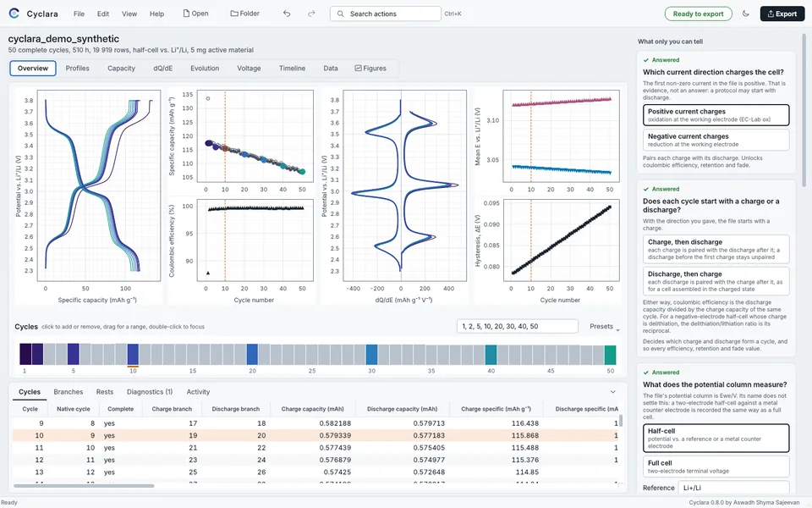Image resolution: width=812 pixels, height=508 pixels.
Task: Select cycle 40 swatch in cycle strip
Action: pyautogui.click(x=491, y=355)
